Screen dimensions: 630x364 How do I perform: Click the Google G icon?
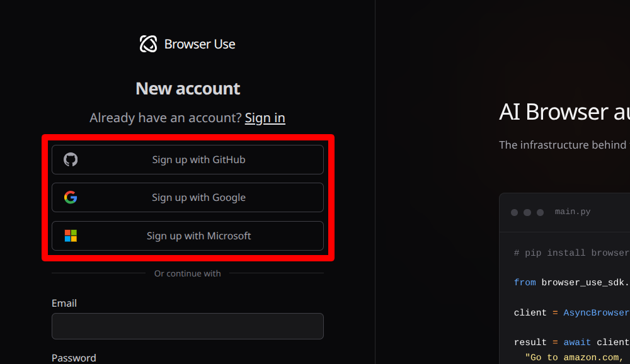(x=71, y=197)
